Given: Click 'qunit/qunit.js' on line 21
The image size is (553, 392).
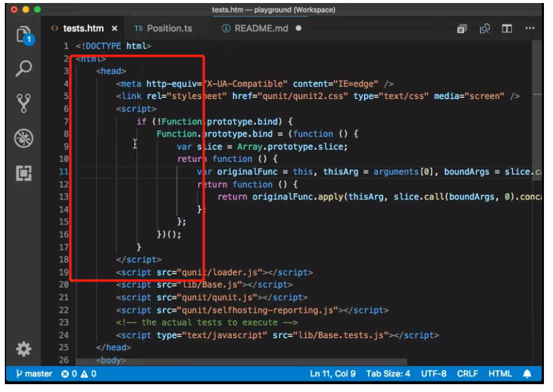Looking at the screenshot, I should point(217,297).
